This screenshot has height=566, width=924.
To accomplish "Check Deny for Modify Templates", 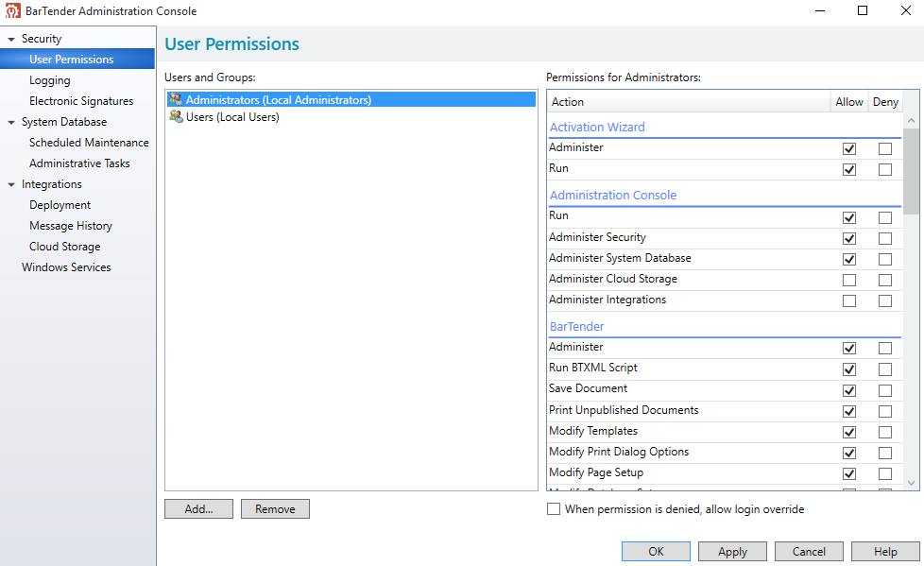I will pyautogui.click(x=885, y=432).
